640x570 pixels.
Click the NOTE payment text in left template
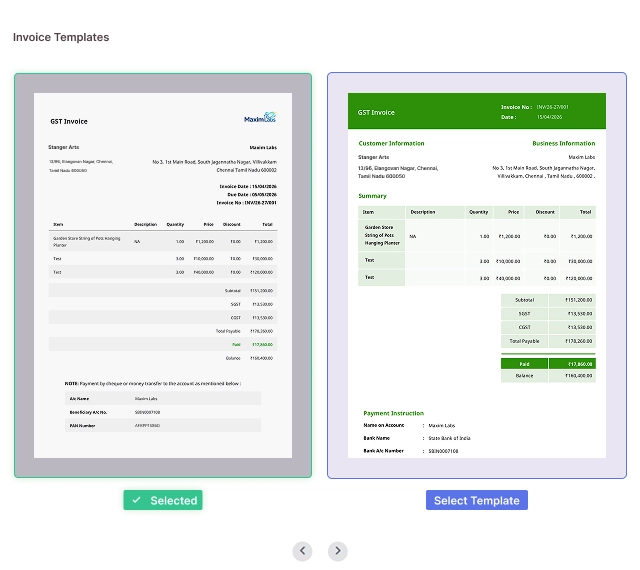click(x=153, y=383)
